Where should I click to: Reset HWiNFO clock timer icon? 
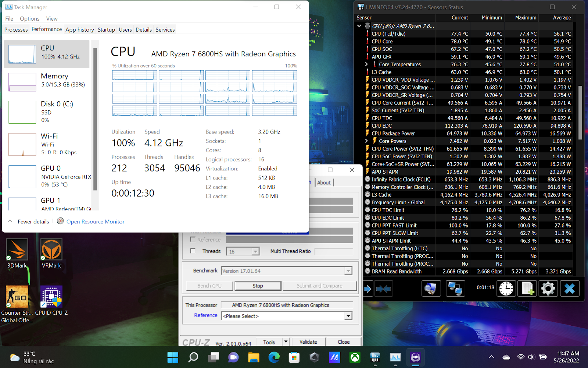tap(506, 288)
